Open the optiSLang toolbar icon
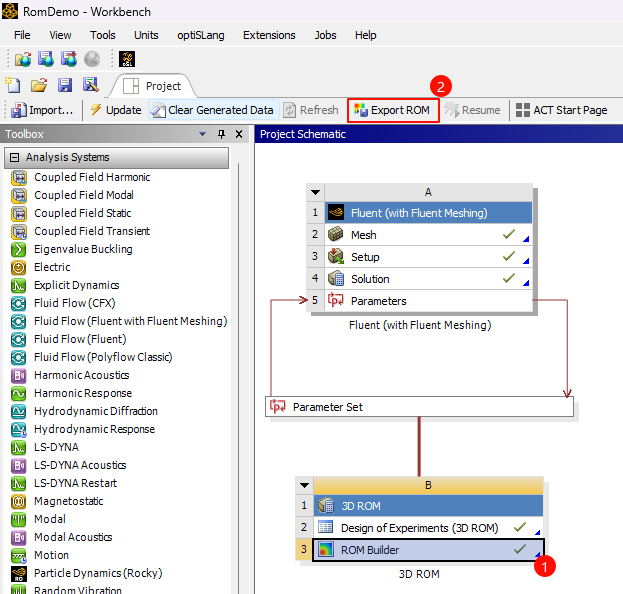Screen dimensions: 623x594 [x=127, y=60]
